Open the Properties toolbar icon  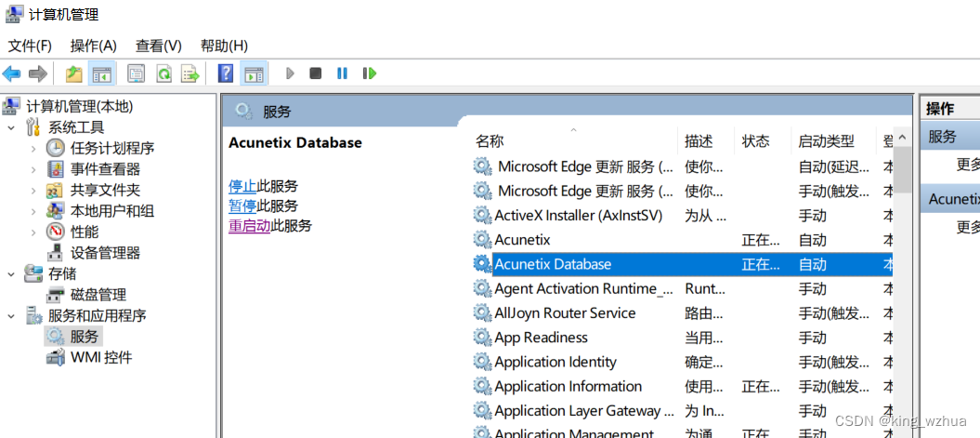pos(137,73)
